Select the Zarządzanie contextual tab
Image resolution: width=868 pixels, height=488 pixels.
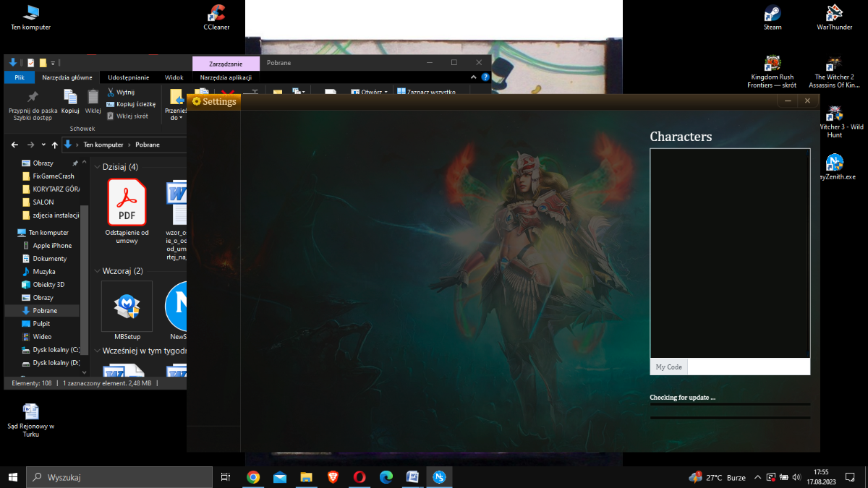click(x=226, y=64)
